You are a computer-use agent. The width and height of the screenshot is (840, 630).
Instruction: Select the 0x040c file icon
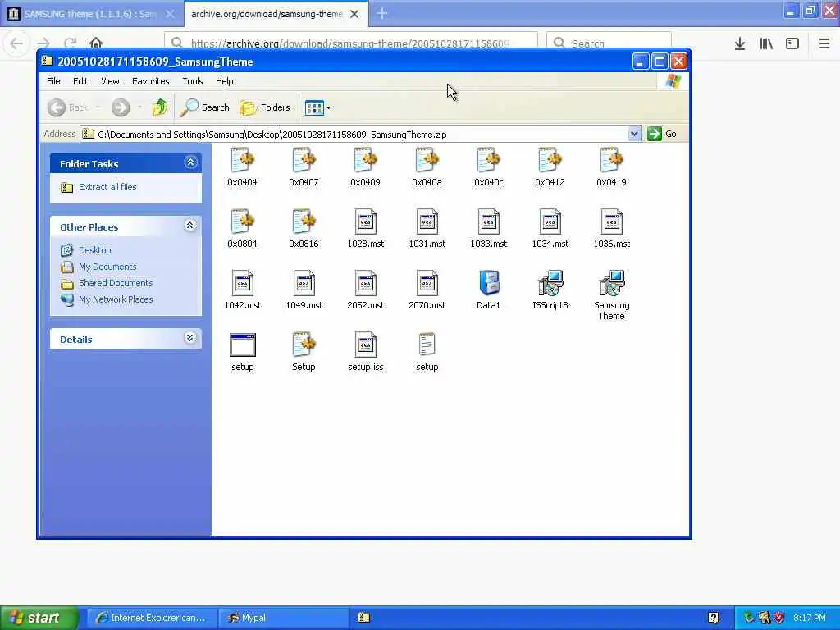[489, 161]
